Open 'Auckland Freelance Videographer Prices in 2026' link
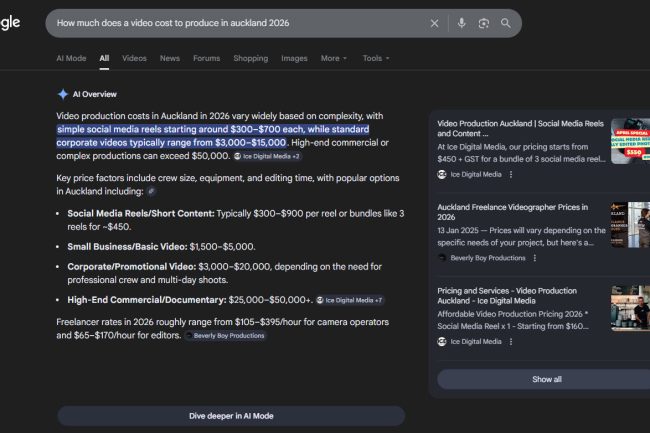Screen dimensions: 650x433 512,212
